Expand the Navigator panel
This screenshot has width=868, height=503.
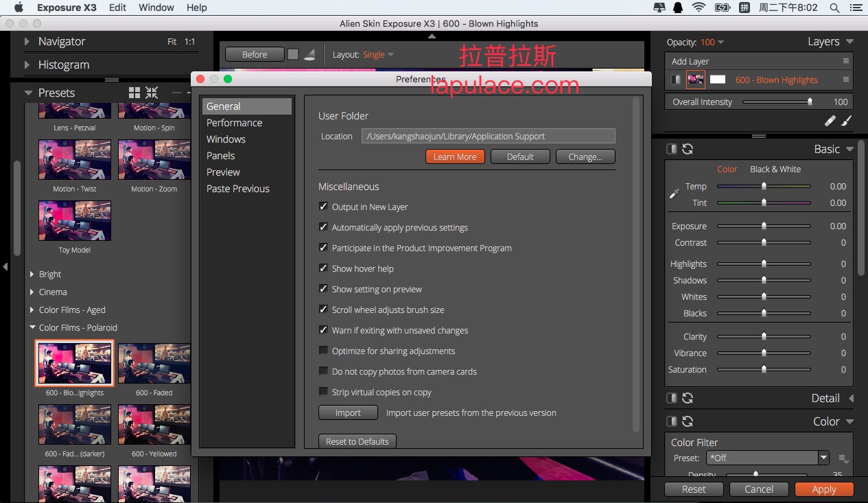[27, 41]
